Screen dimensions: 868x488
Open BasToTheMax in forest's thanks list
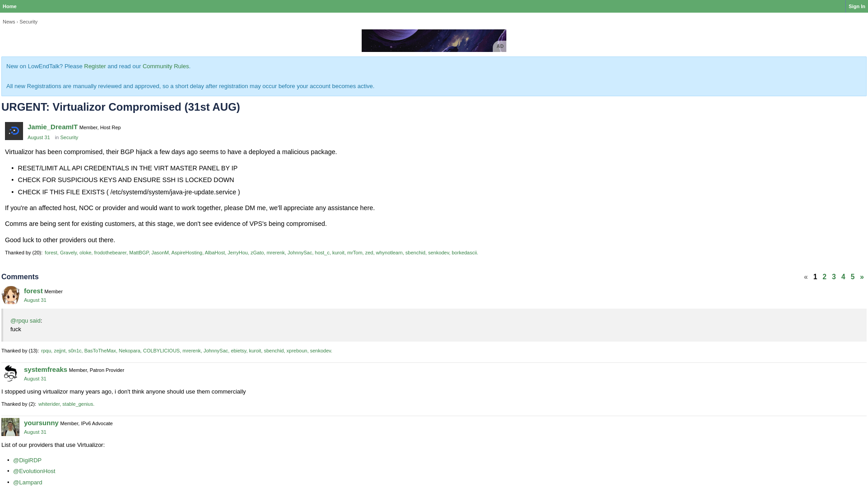click(x=100, y=351)
